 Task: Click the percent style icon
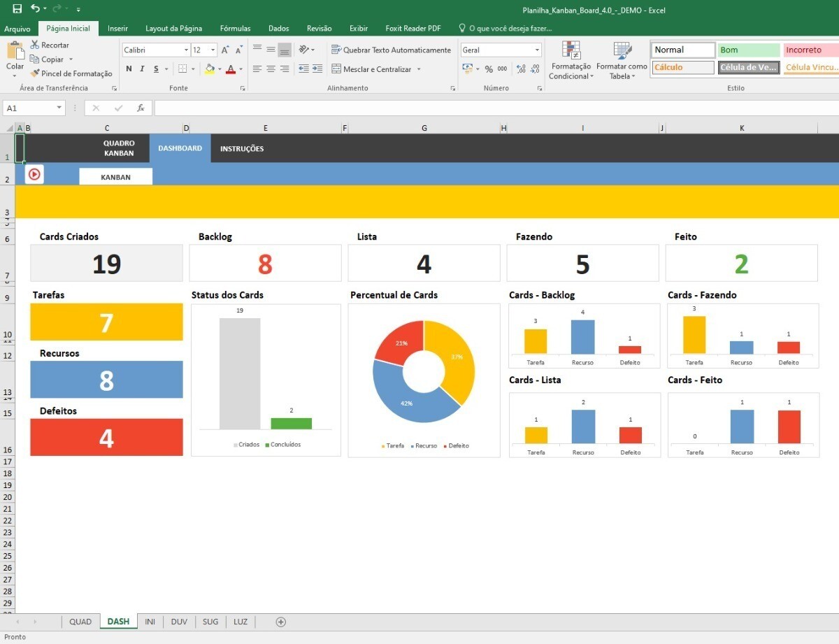489,69
